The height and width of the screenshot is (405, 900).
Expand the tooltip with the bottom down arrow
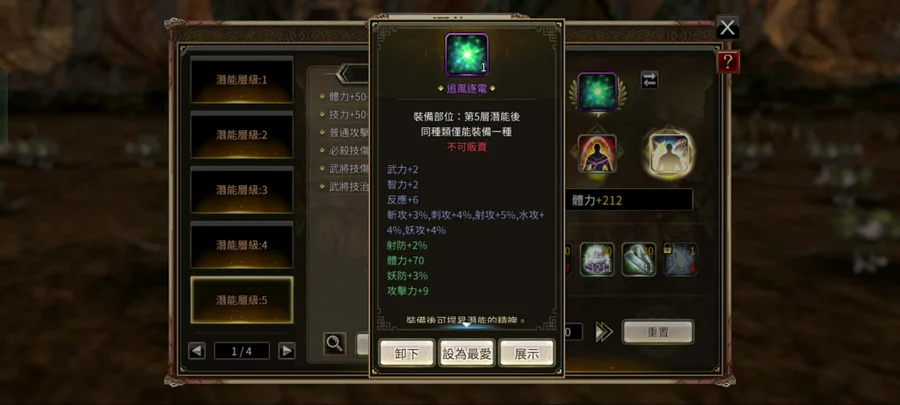[467, 325]
